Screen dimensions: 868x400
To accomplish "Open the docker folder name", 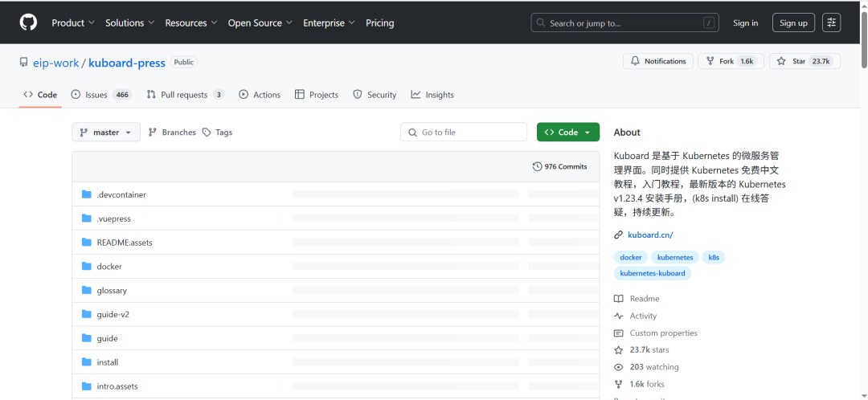I will (109, 266).
